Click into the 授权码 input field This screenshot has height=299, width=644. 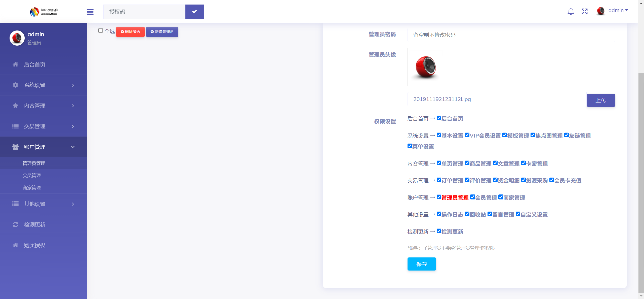tap(144, 12)
